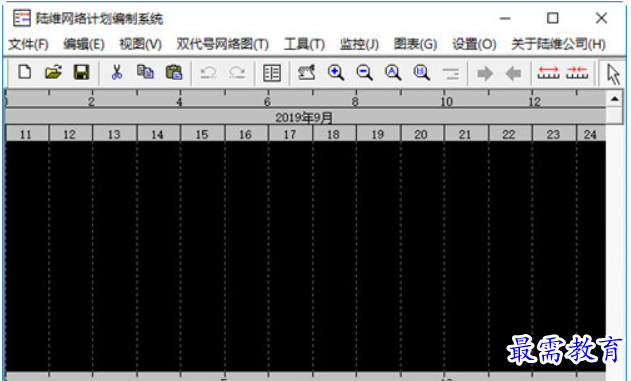Zoom out with the minus magnifier
631x381 pixels.
(x=364, y=73)
